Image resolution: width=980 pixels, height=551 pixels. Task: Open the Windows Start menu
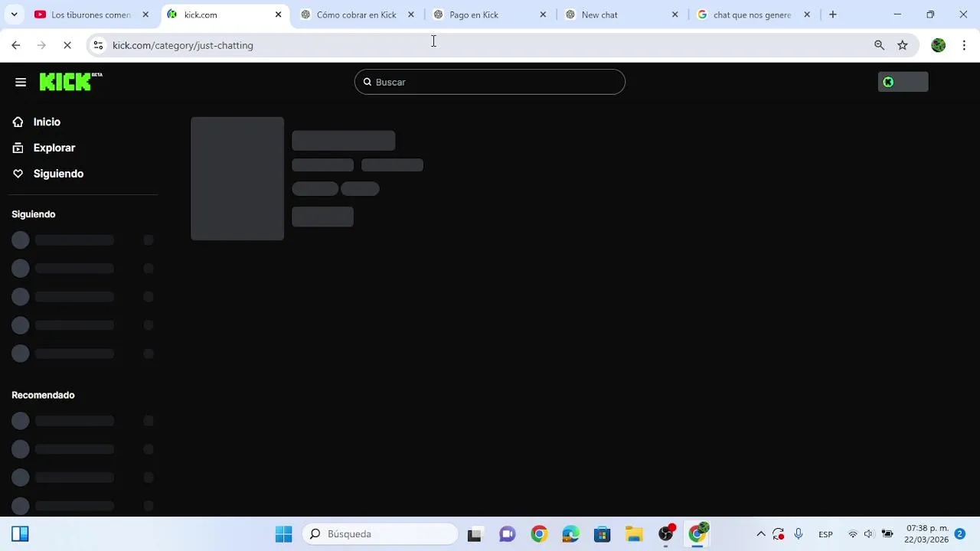pyautogui.click(x=284, y=534)
